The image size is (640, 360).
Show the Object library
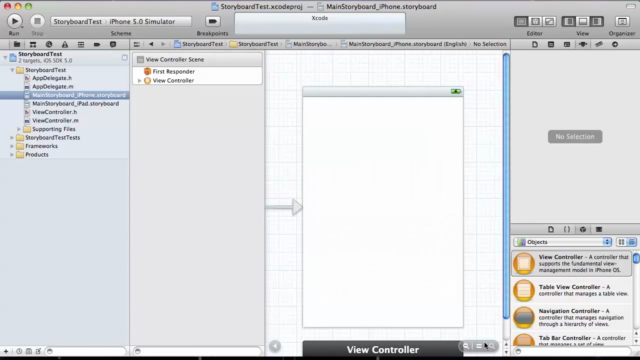pyautogui.click(x=583, y=229)
